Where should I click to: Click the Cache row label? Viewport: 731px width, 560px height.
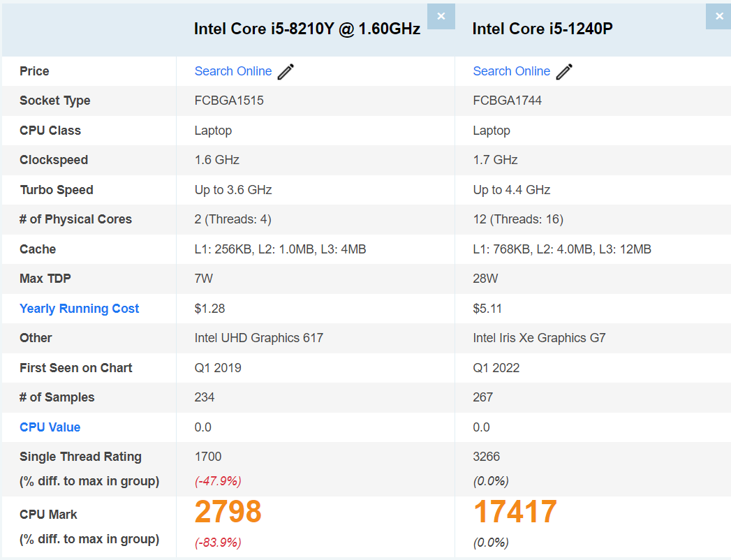coord(38,249)
